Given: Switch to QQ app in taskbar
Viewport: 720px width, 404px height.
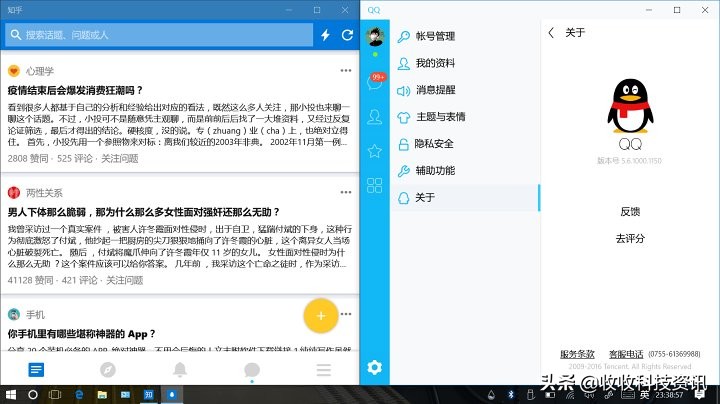Looking at the screenshot, I should pos(172,395).
